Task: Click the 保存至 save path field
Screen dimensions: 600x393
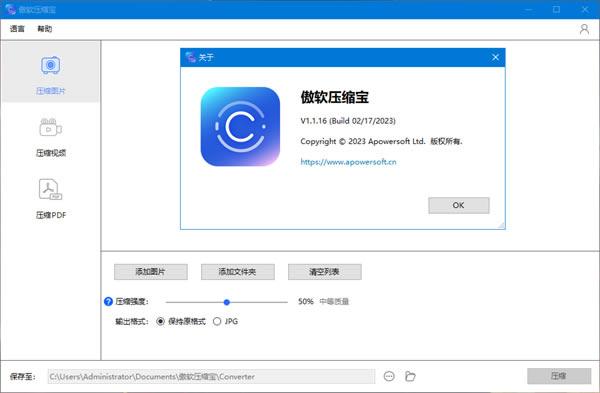Action: click(x=211, y=377)
